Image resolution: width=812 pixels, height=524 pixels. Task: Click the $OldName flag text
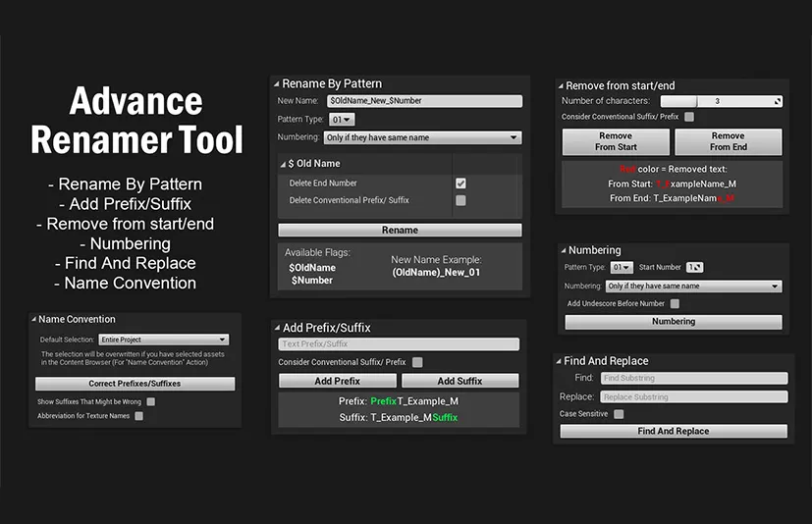(x=312, y=268)
